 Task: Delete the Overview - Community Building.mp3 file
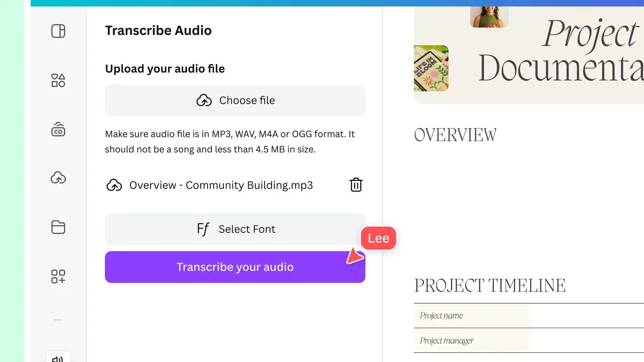click(356, 185)
